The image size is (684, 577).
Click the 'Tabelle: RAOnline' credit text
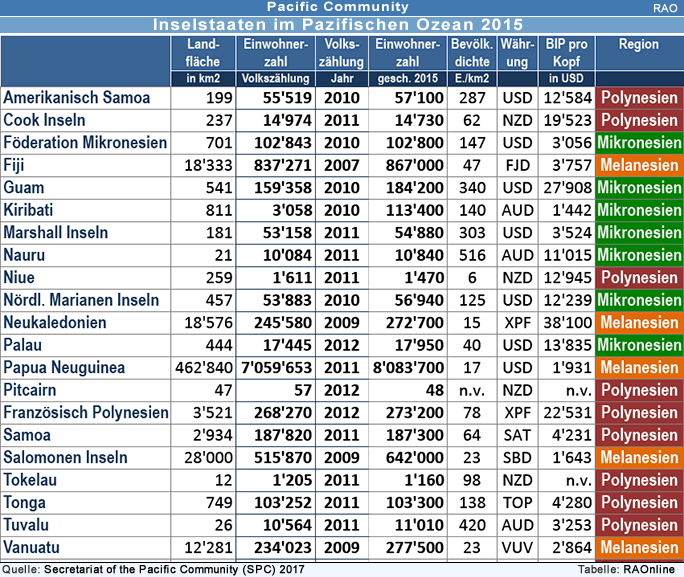click(x=628, y=569)
